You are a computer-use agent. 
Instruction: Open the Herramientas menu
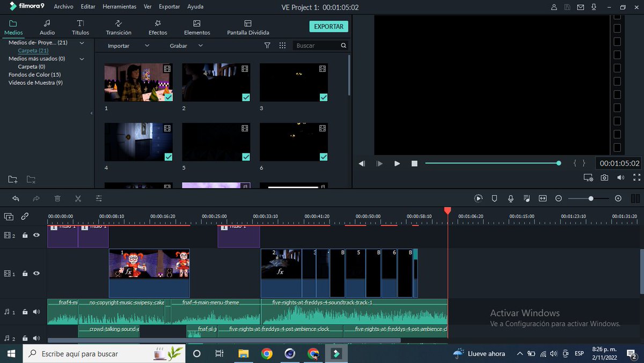tap(119, 7)
